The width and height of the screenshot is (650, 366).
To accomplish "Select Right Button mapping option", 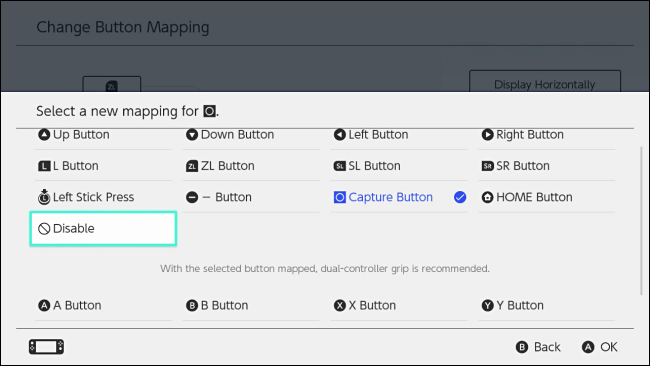I will point(546,135).
